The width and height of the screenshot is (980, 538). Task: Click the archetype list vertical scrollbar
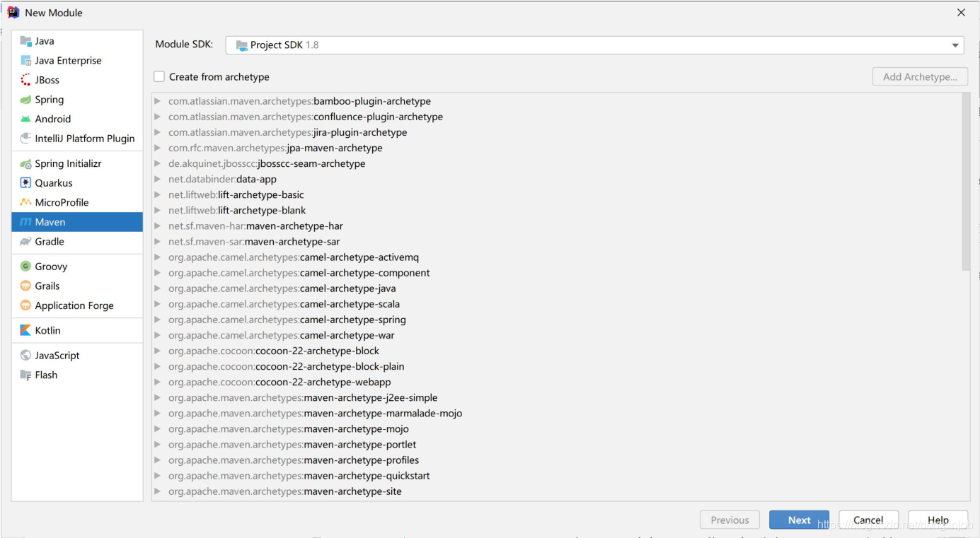[x=966, y=182]
